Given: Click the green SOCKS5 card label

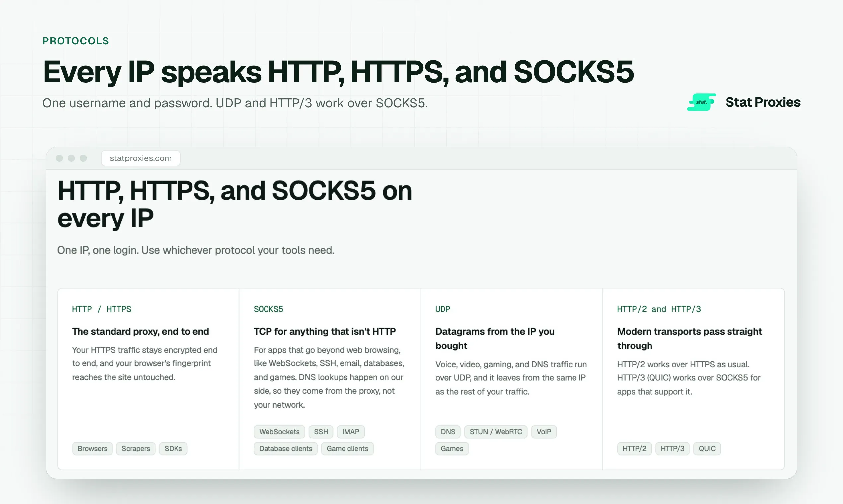Looking at the screenshot, I should point(268,309).
